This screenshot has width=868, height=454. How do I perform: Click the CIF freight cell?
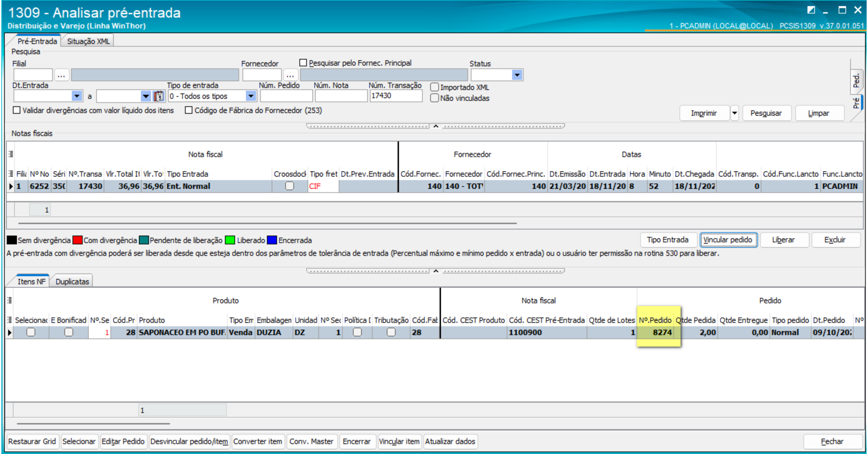click(x=323, y=186)
